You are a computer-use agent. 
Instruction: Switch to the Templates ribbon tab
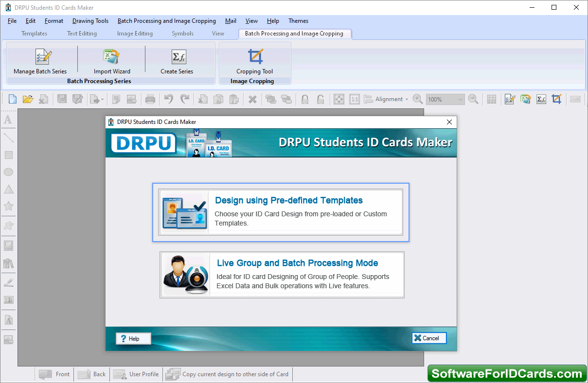click(35, 34)
